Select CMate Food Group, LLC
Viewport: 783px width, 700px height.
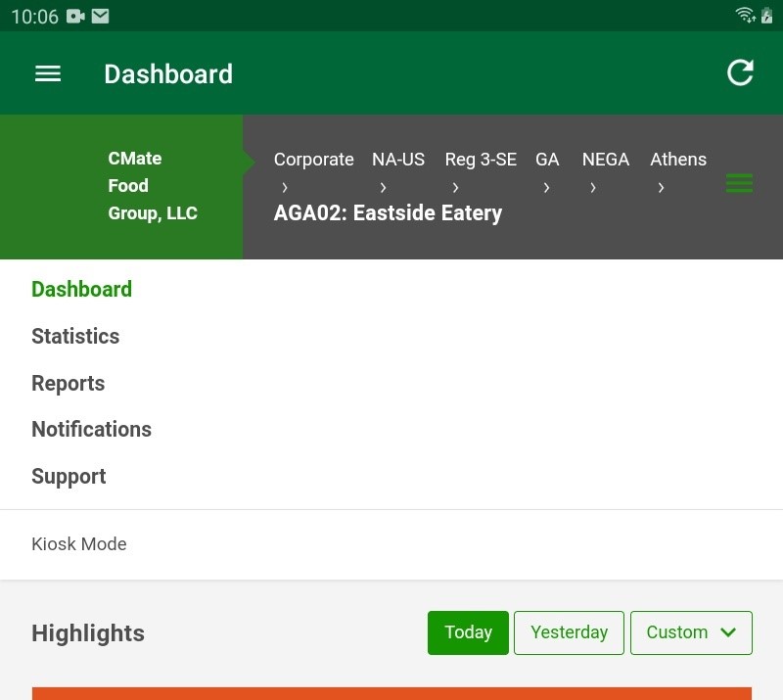coord(153,185)
